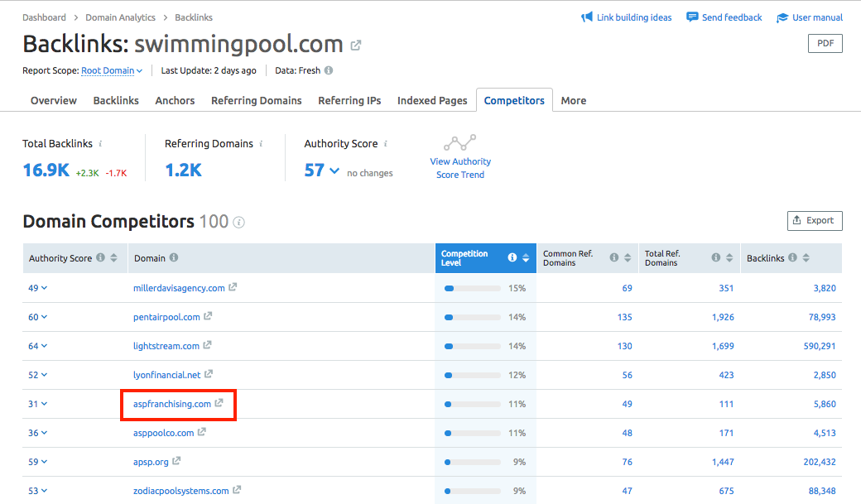Expand authority score 36 chevron for asppoolco.com
Image resolution: width=861 pixels, height=504 pixels.
pyautogui.click(x=44, y=433)
